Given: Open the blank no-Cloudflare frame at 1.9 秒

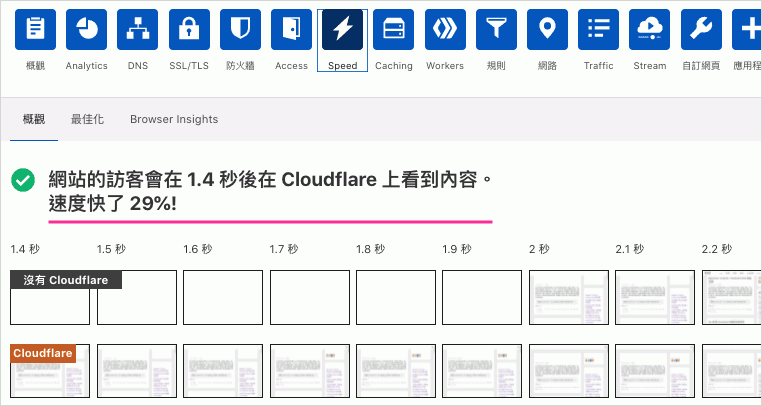Looking at the screenshot, I should [482, 298].
